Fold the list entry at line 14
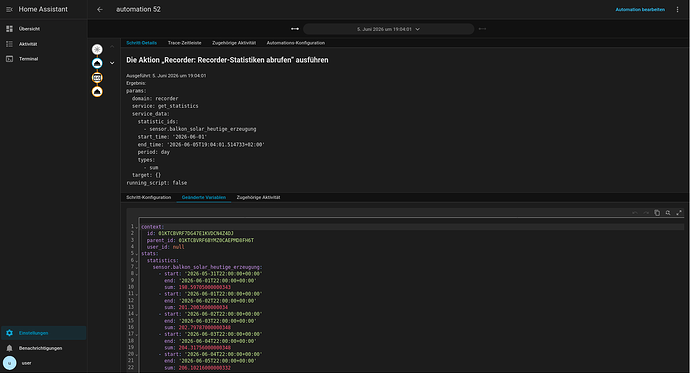Viewport: 690px width, 373px height. pos(137,314)
